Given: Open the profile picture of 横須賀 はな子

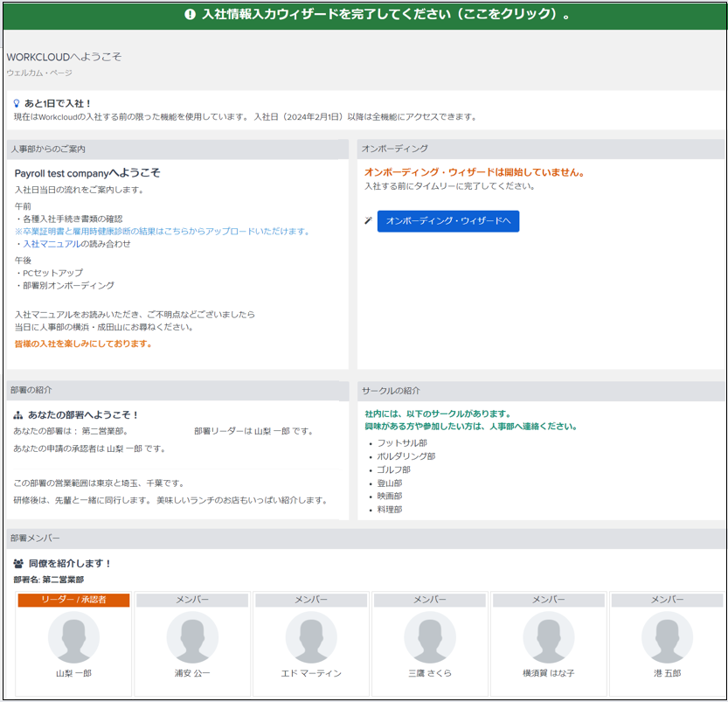Looking at the screenshot, I should pos(549,637).
